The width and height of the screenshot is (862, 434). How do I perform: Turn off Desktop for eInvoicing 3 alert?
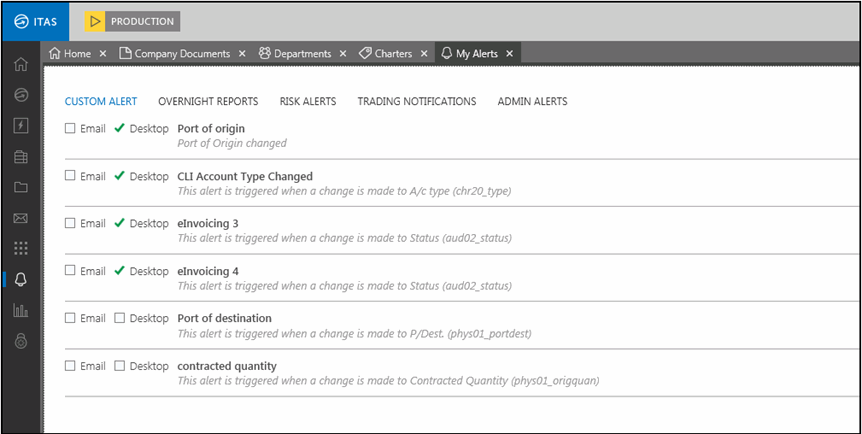(x=119, y=223)
